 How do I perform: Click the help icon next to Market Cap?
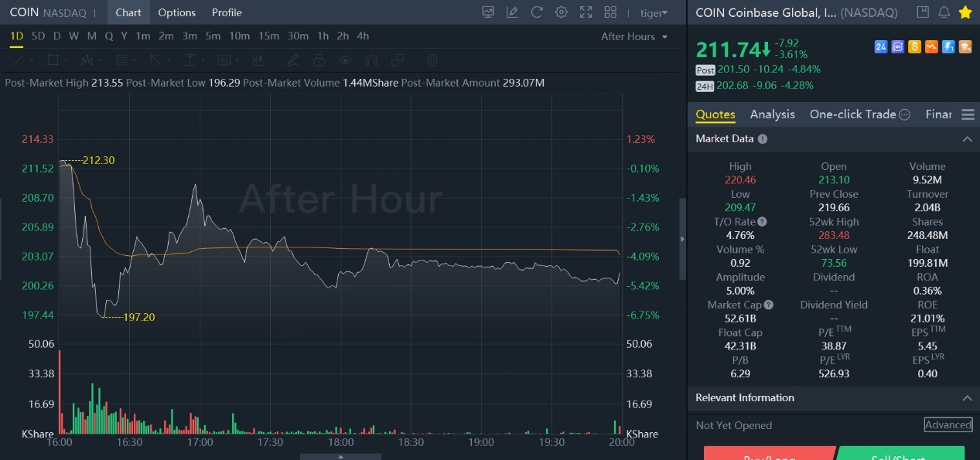[x=768, y=305]
